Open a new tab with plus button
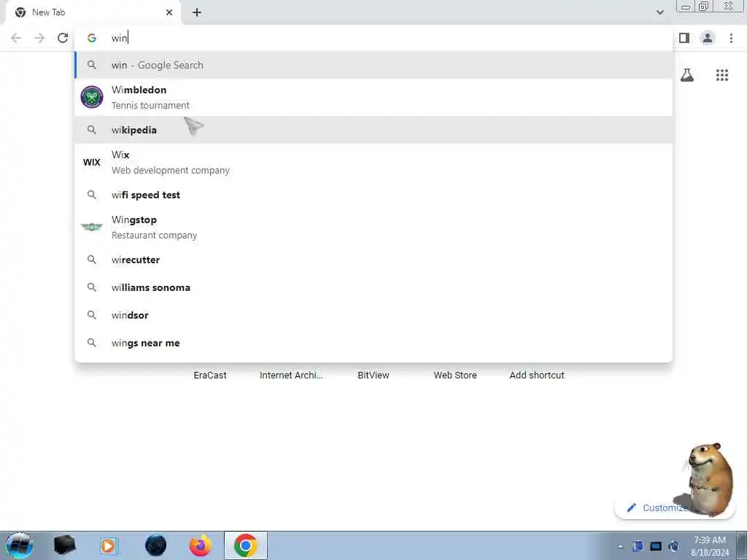Viewport: 747px width, 560px height. pos(197,12)
